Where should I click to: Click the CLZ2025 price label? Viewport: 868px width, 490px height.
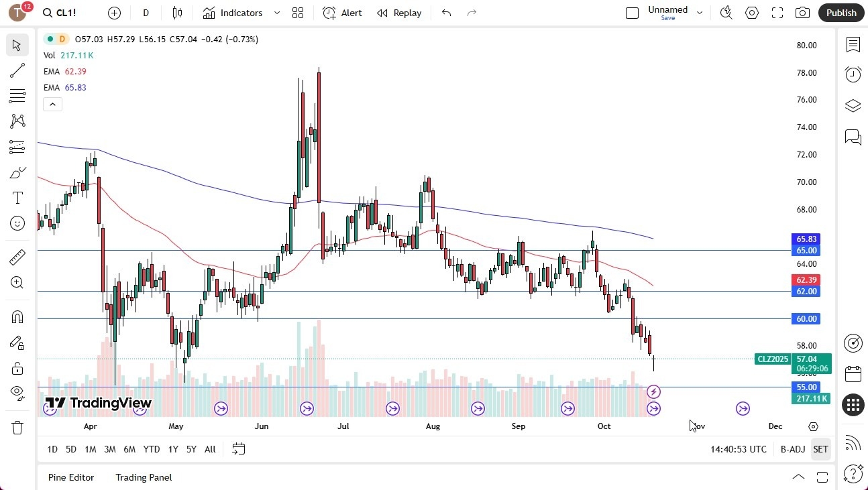772,359
